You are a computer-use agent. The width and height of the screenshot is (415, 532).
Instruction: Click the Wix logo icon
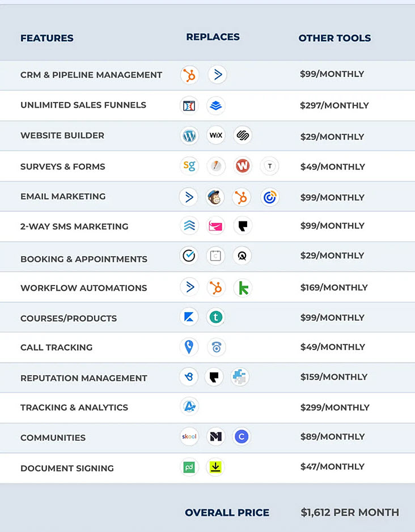(215, 135)
